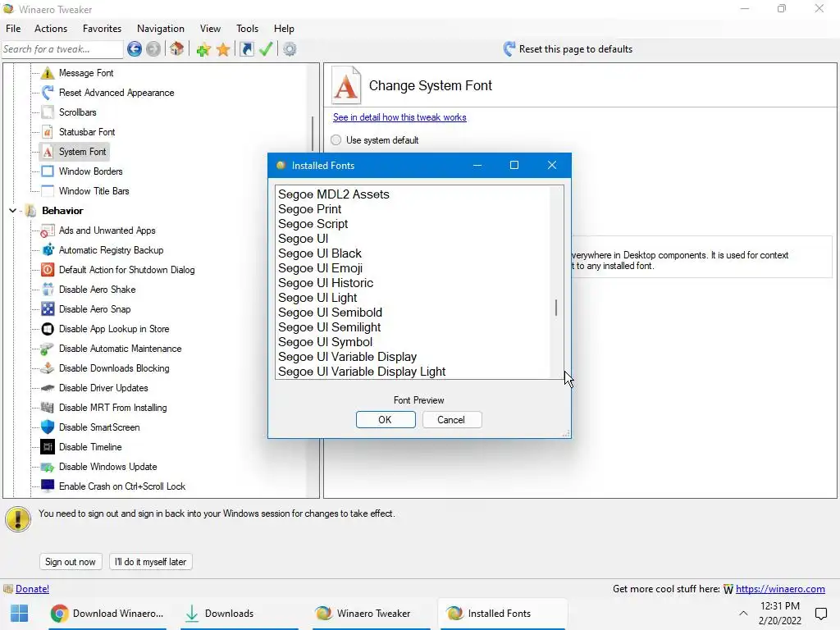Viewport: 840px width, 630px height.
Task: Select Segoe UI in font list
Action: (x=303, y=239)
